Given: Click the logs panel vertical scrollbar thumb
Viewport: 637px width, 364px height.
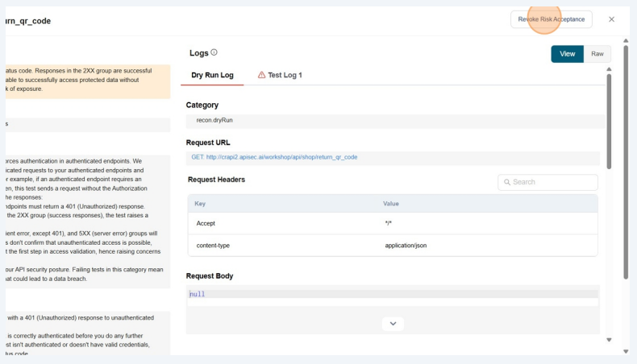Looking at the screenshot, I should tap(609, 121).
